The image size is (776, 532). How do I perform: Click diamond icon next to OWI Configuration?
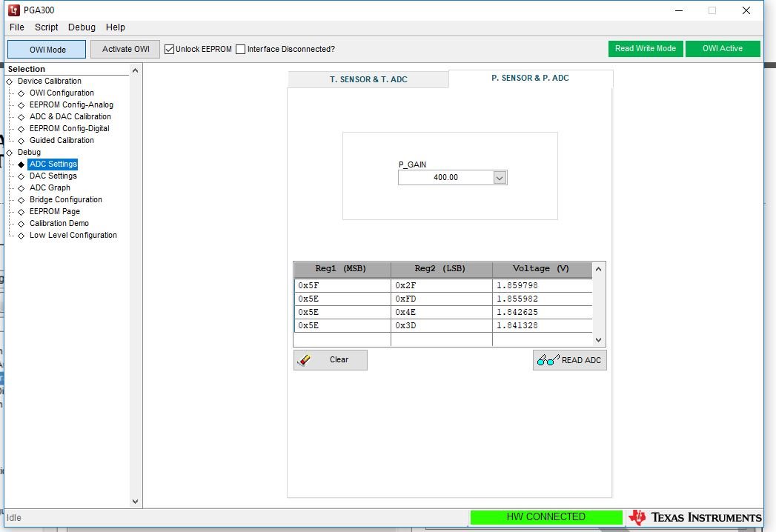[21, 93]
